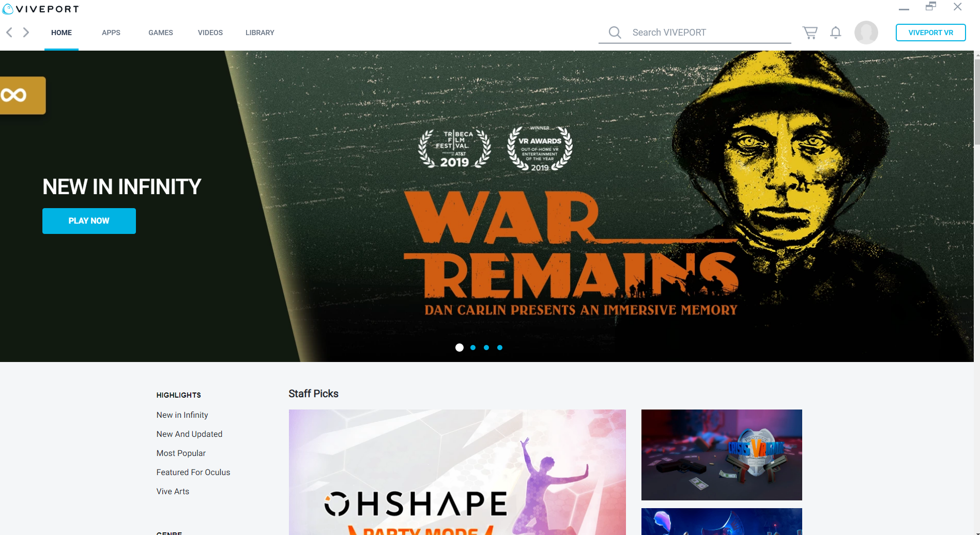Open the GAMES tab

[x=161, y=33]
